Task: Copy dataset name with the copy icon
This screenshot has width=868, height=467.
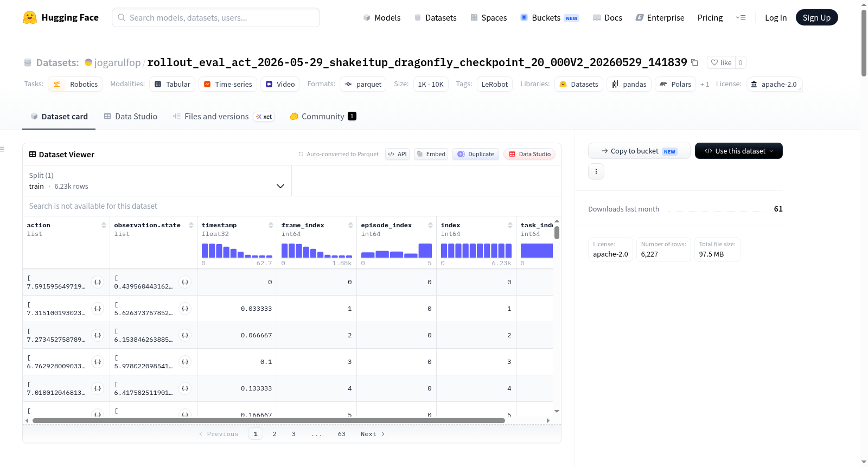Action: 694,62
